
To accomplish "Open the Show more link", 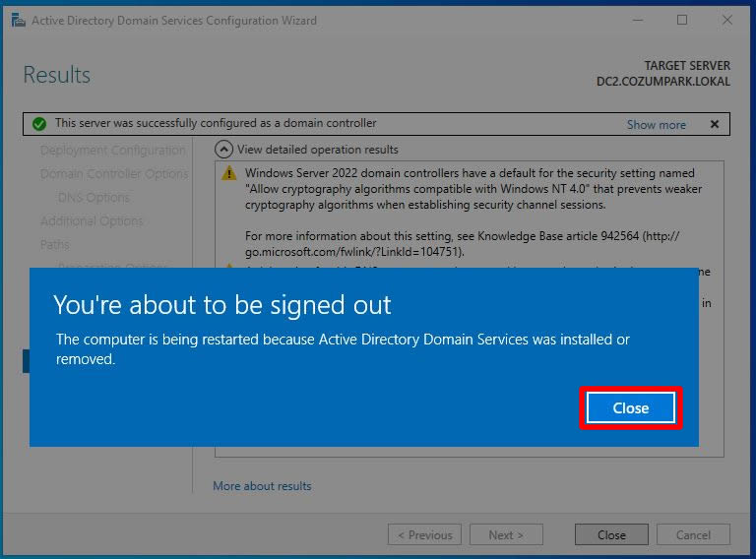I will pos(656,125).
